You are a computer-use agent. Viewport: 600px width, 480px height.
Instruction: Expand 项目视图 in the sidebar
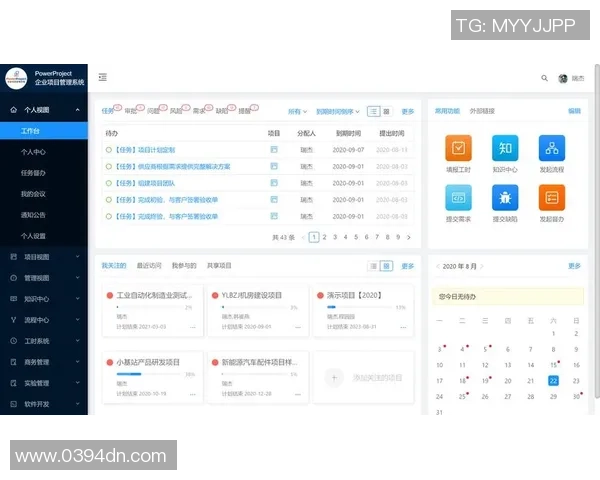(43, 257)
